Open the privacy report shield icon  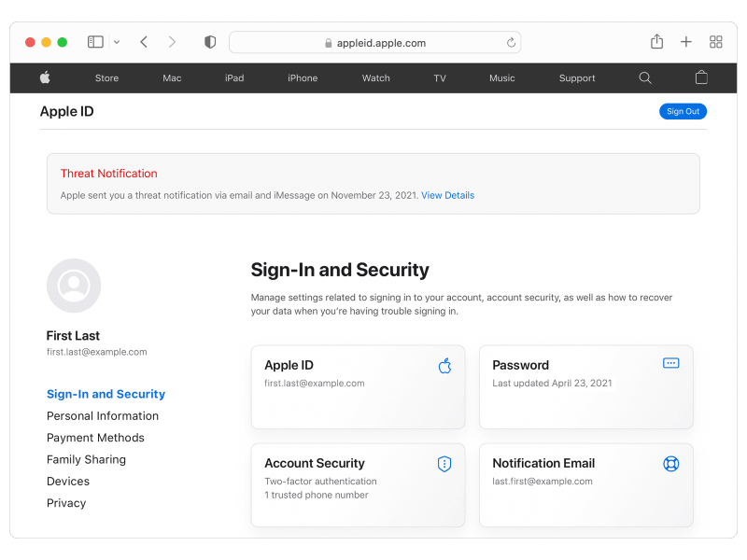[210, 42]
